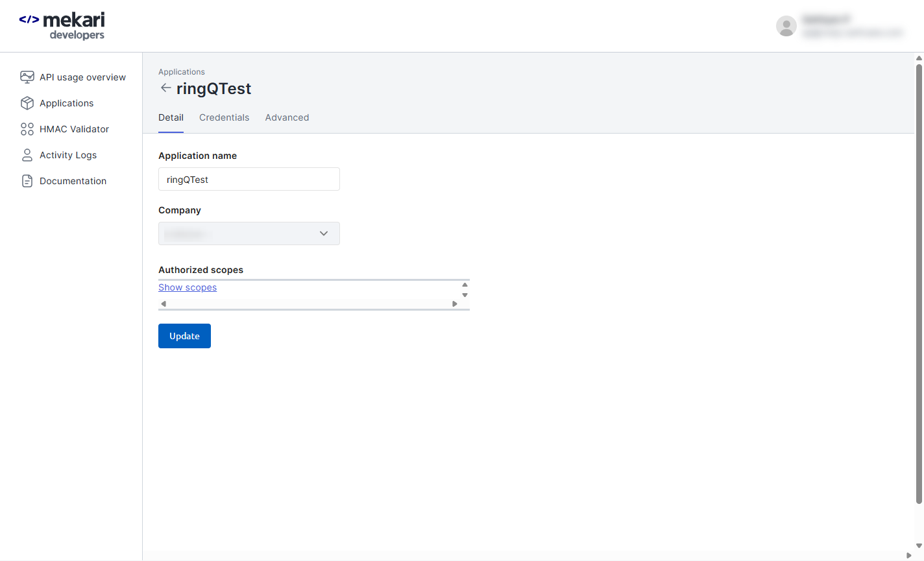Click the Update button

pyautogui.click(x=184, y=336)
